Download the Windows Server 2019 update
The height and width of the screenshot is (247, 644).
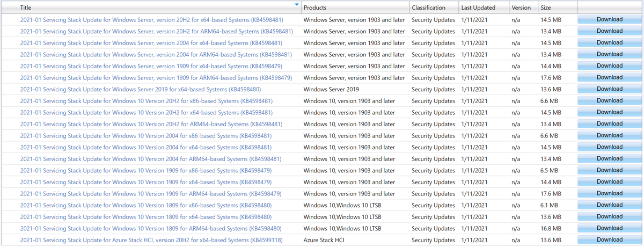610,89
